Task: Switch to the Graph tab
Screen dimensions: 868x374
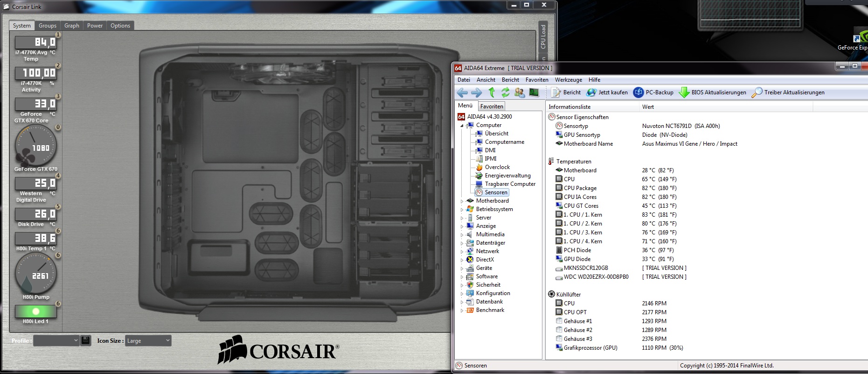Action: click(72, 26)
